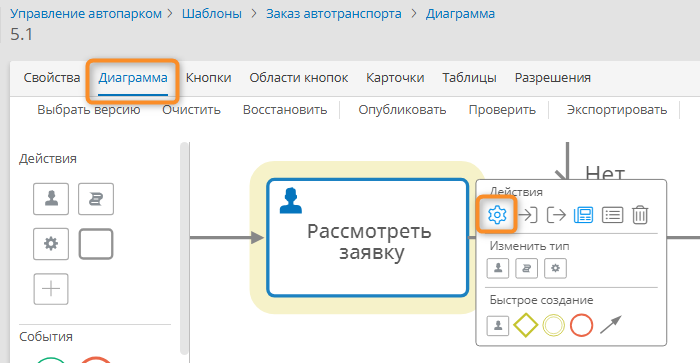The width and height of the screenshot is (700, 363).
Task: Change type to script task in popup
Action: tap(526, 268)
